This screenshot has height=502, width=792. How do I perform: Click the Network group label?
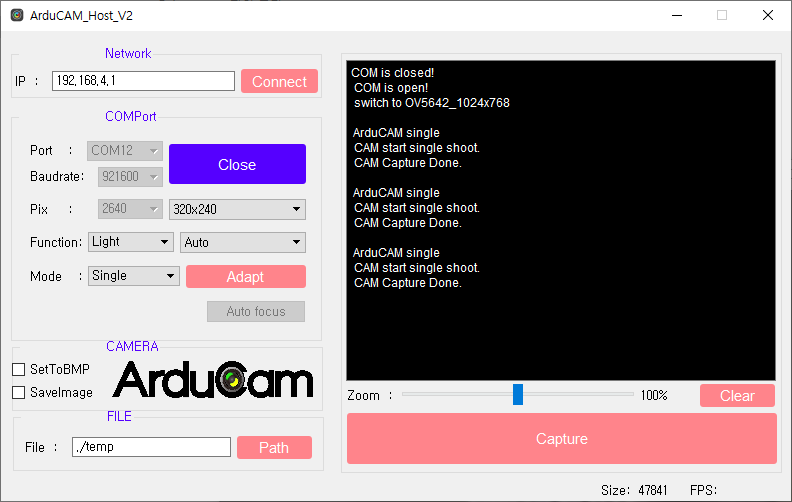128,54
